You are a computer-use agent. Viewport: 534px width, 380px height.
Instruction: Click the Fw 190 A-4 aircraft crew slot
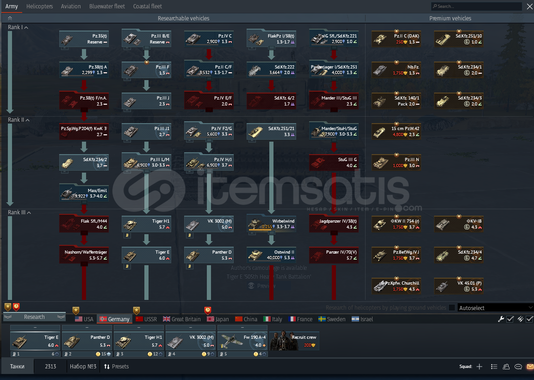click(x=242, y=341)
